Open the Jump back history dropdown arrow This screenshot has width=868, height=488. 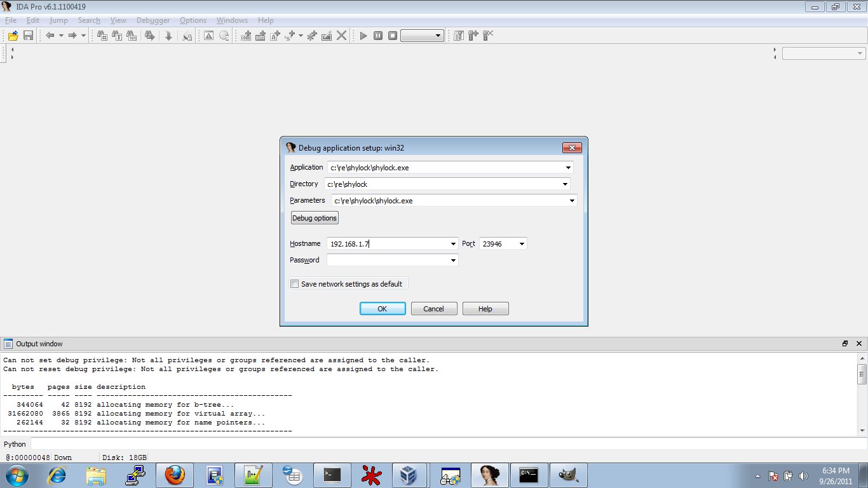click(61, 36)
